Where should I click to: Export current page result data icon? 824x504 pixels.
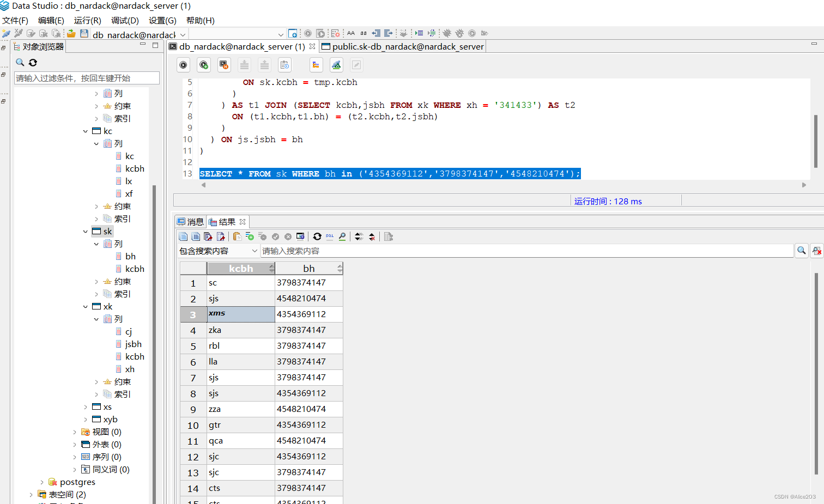point(208,236)
